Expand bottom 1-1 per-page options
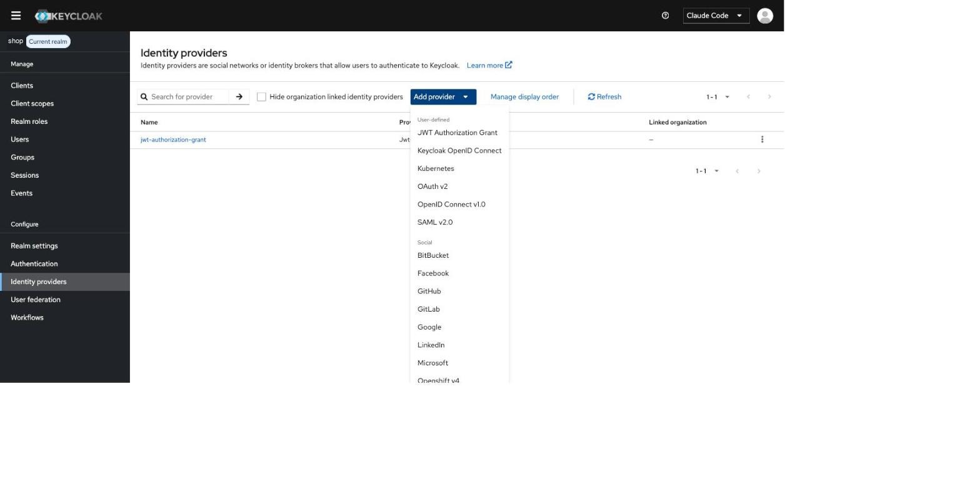This screenshot has width=980, height=478. click(x=707, y=171)
